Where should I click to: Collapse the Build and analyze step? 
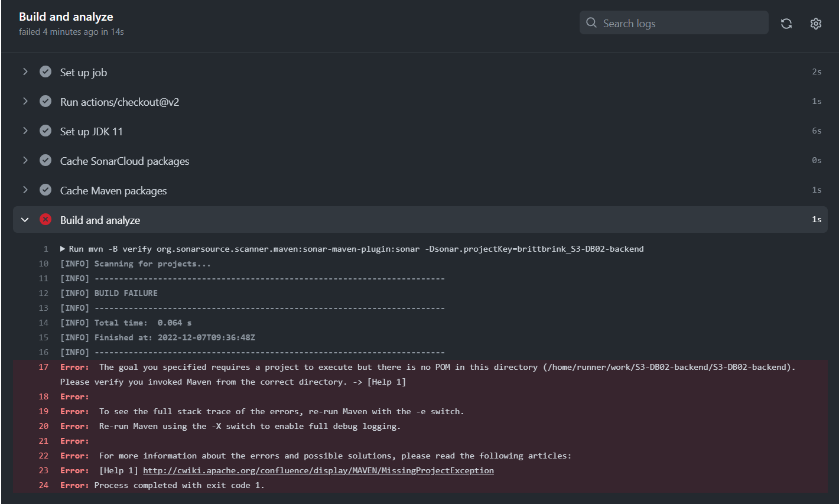click(25, 219)
